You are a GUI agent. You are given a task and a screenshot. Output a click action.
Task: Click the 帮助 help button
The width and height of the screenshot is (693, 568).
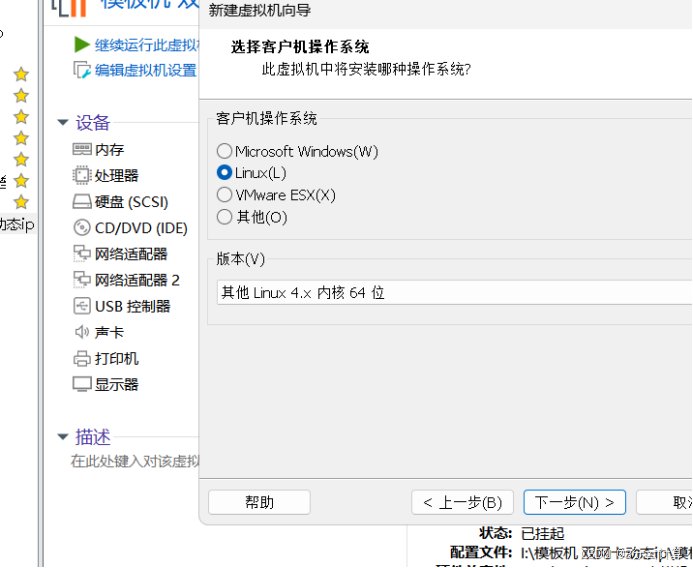pyautogui.click(x=259, y=502)
